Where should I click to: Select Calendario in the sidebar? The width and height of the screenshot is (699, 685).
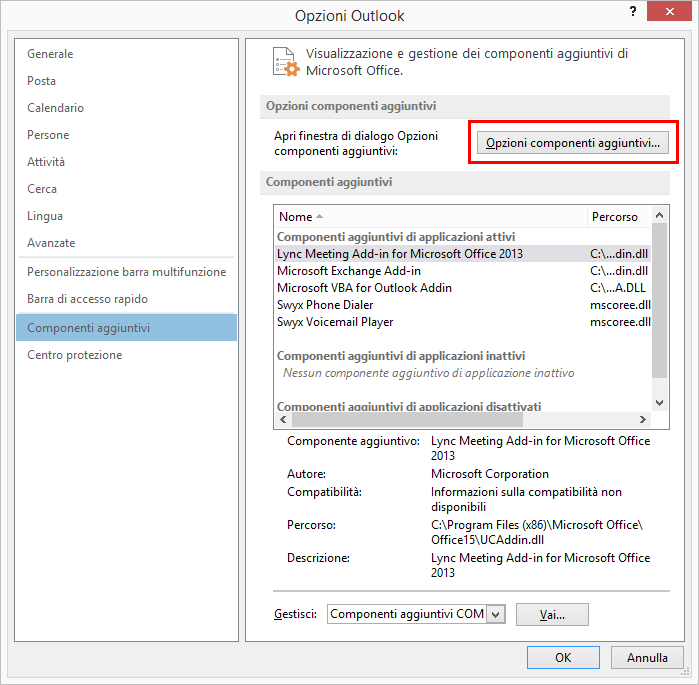click(x=55, y=108)
